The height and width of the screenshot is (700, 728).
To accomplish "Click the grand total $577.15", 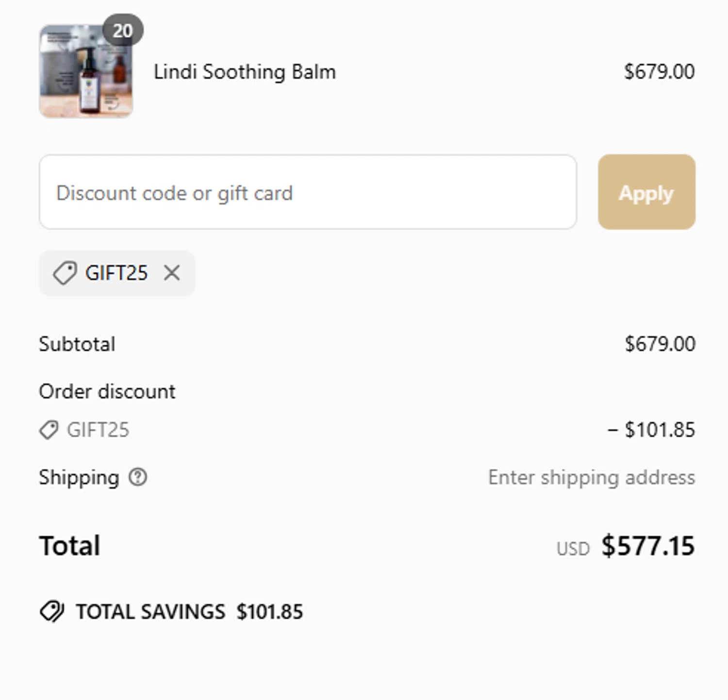I will [x=648, y=546].
